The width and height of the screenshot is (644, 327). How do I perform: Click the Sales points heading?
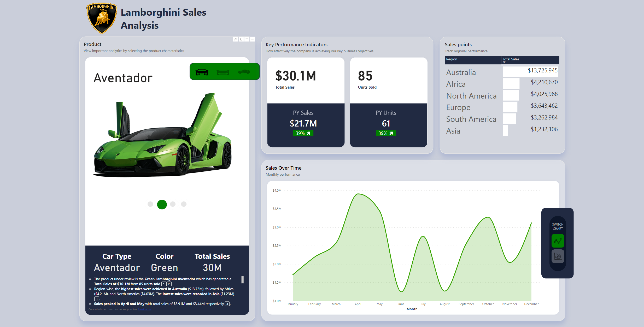458,45
